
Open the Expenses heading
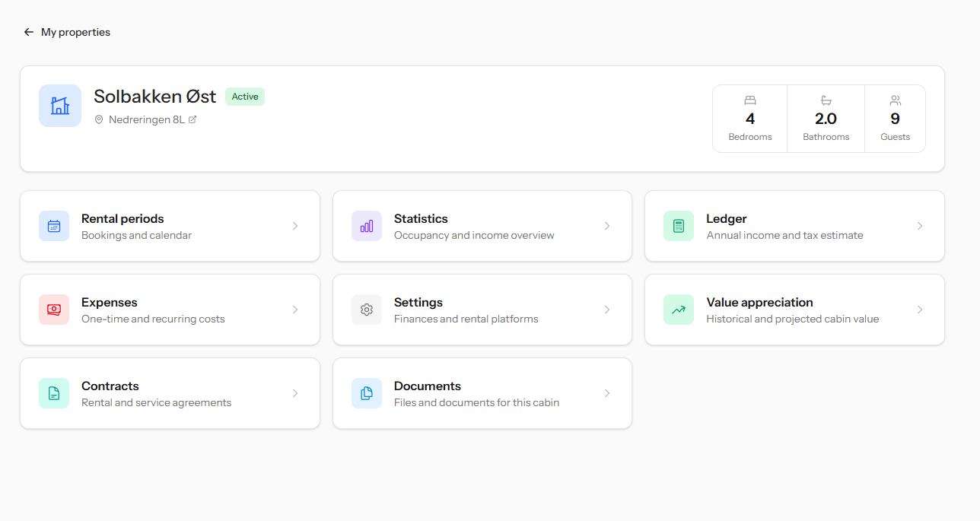click(x=110, y=302)
